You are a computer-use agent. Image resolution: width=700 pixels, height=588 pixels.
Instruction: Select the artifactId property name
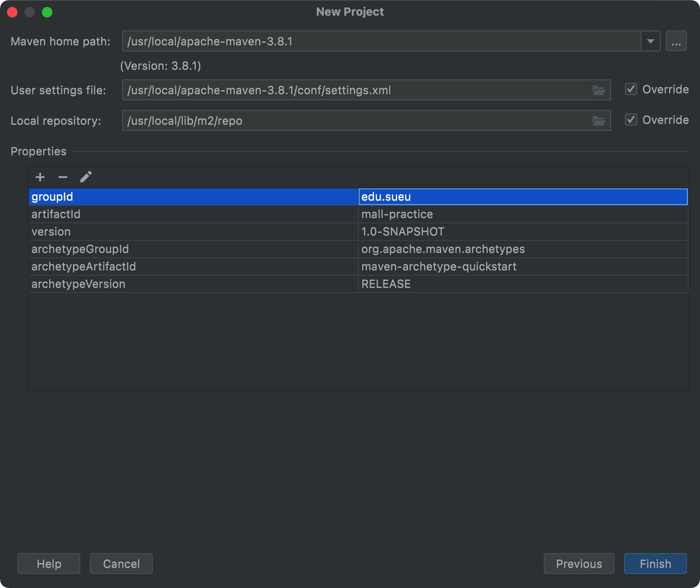coord(193,214)
